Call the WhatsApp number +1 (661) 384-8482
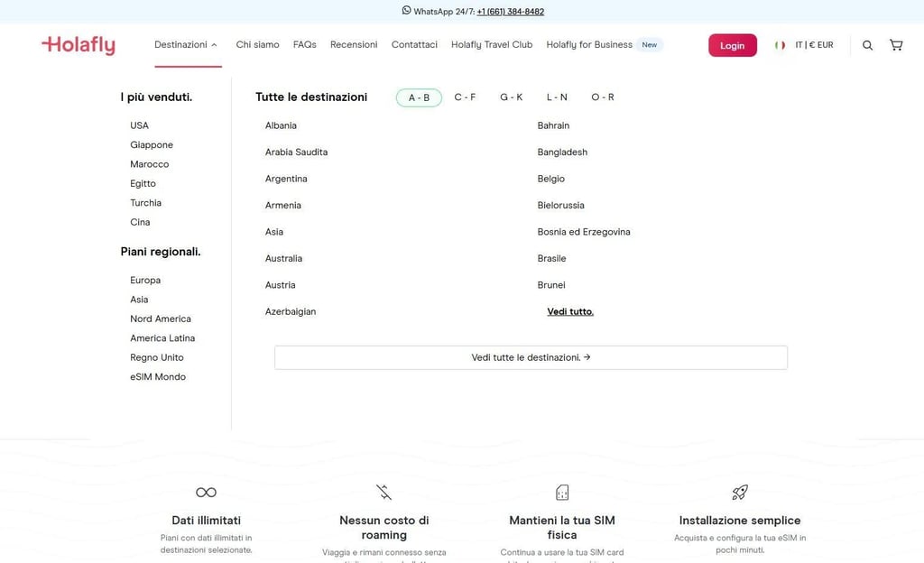Screen dimensions: 924x563 511,11
